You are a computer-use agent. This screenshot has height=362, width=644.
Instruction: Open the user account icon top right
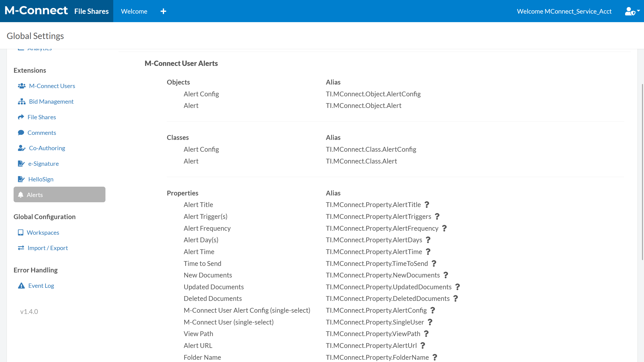pos(630,11)
